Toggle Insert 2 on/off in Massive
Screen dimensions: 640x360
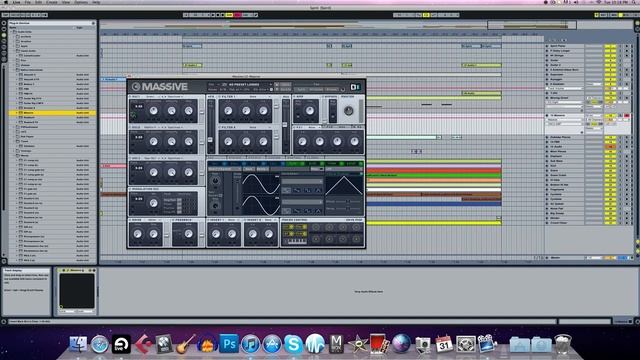(x=245, y=220)
